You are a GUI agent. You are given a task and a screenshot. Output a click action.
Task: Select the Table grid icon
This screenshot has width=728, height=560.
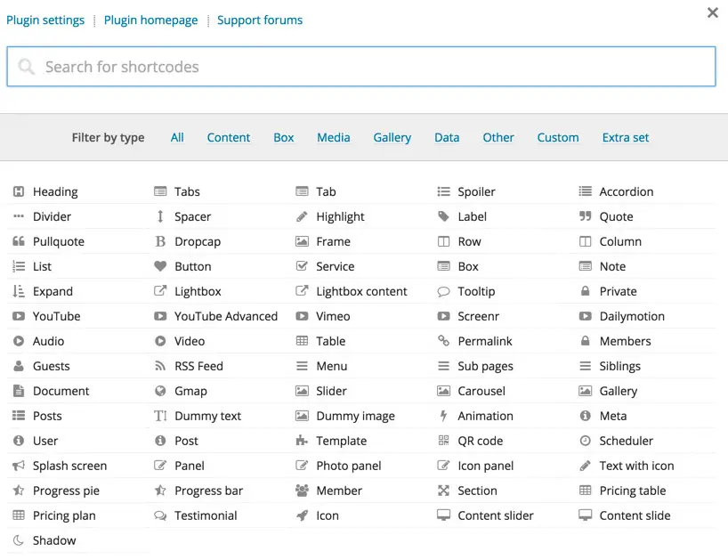click(302, 341)
